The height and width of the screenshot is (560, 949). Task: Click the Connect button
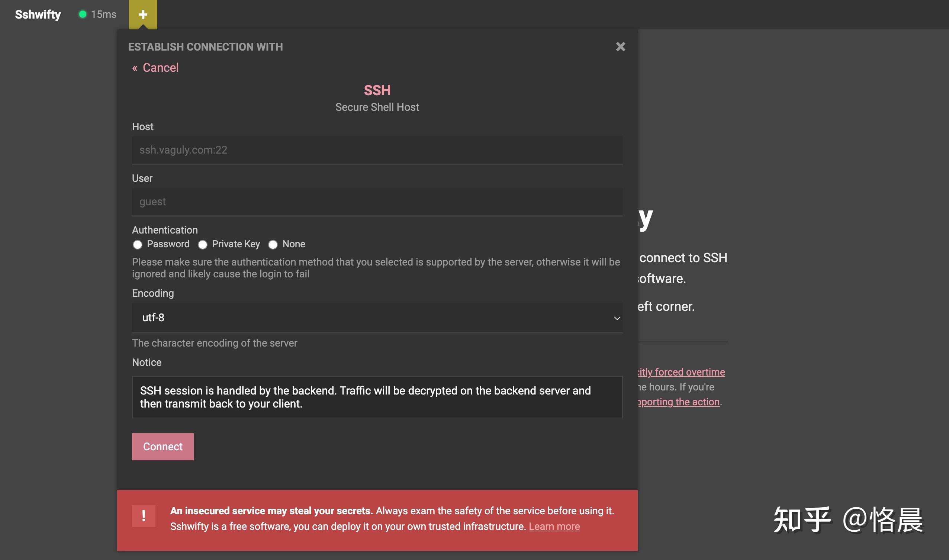[x=163, y=447]
